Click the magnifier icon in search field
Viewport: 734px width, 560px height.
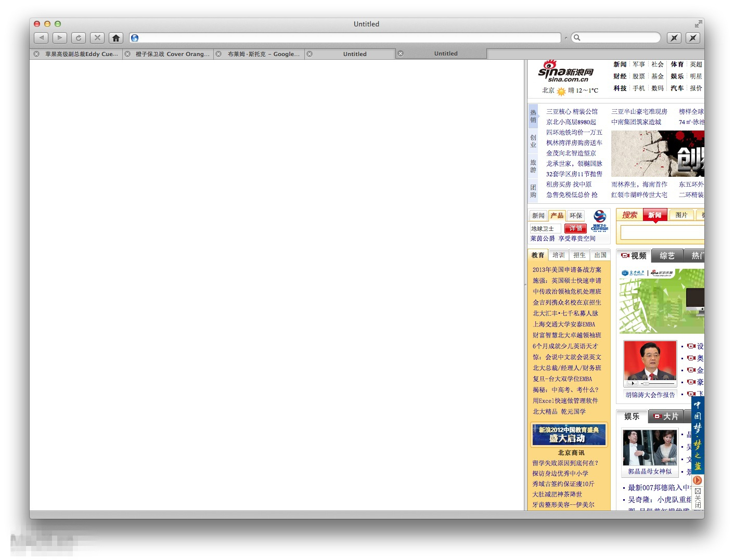(x=577, y=37)
